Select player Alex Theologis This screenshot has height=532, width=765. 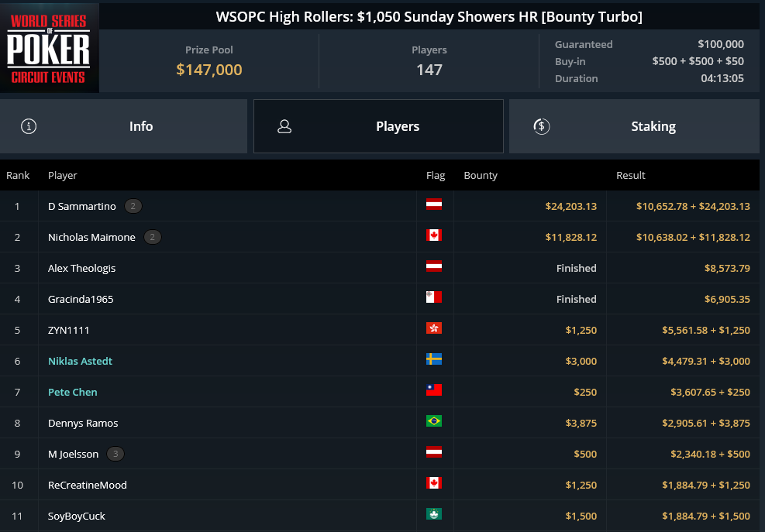click(x=82, y=268)
